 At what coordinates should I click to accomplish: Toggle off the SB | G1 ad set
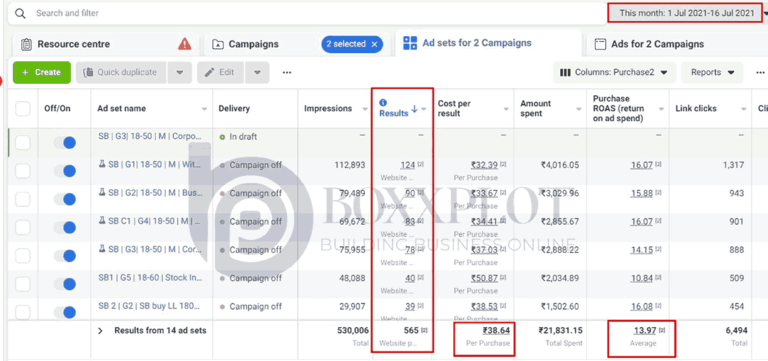point(65,171)
